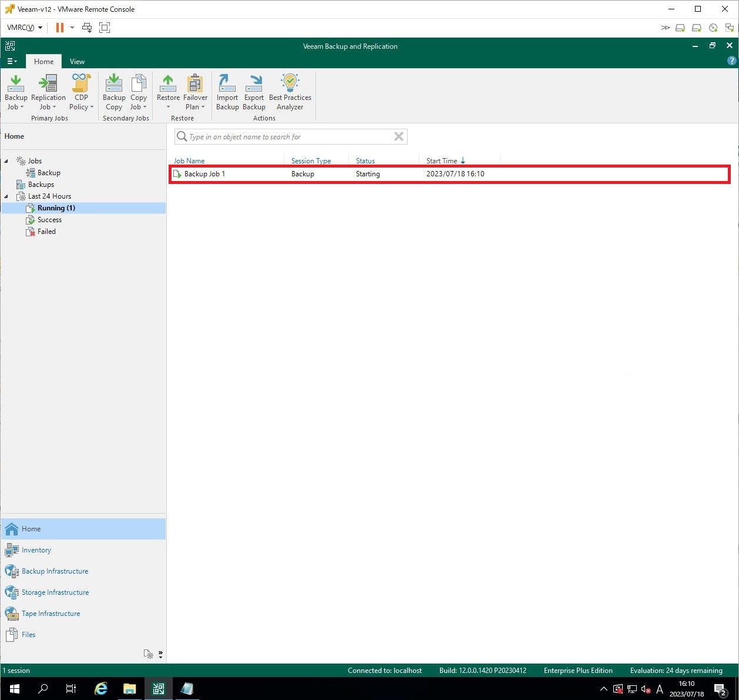Viewport: 739px width, 700px height.
Task: Select the Running (1) tree item
Action: tap(56, 208)
